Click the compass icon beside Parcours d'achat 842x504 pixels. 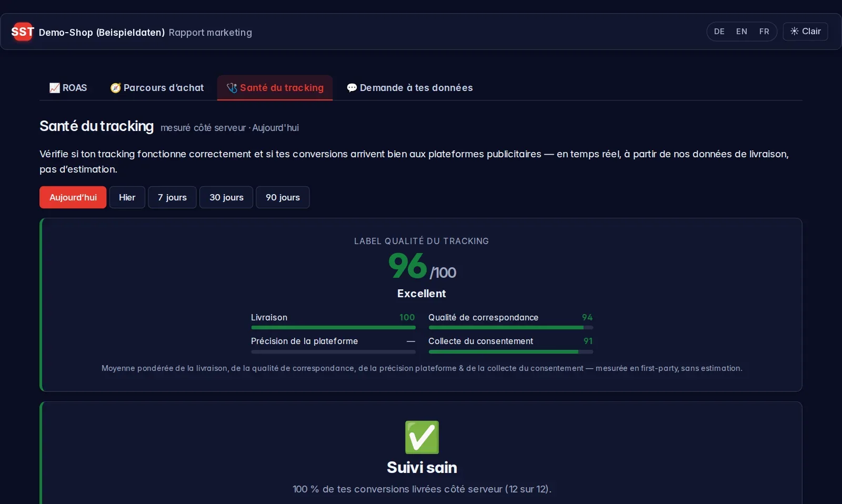coord(116,88)
